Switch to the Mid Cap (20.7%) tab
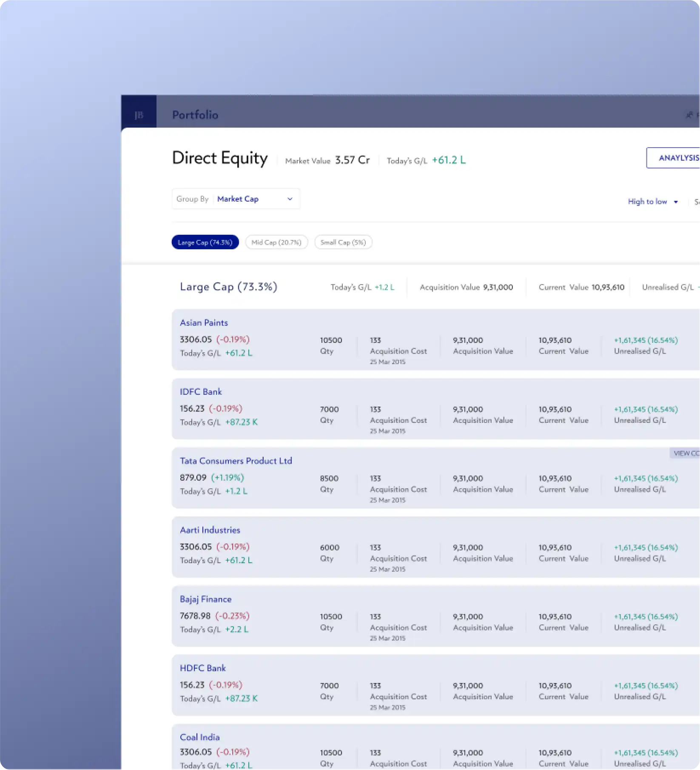This screenshot has width=700, height=770. click(276, 242)
